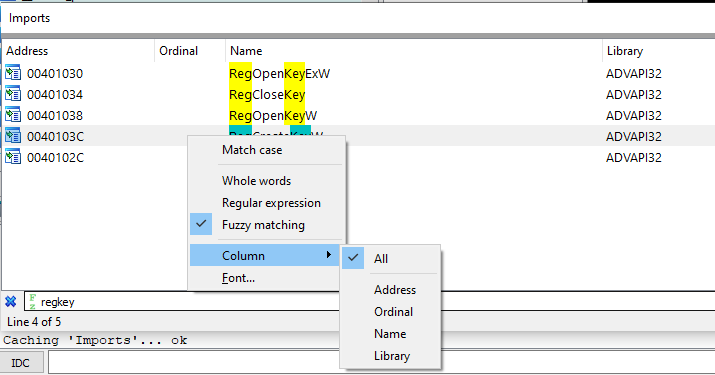Click the import icon beside address 00401034
Image resolution: width=715 pixels, height=375 pixels.
point(13,94)
